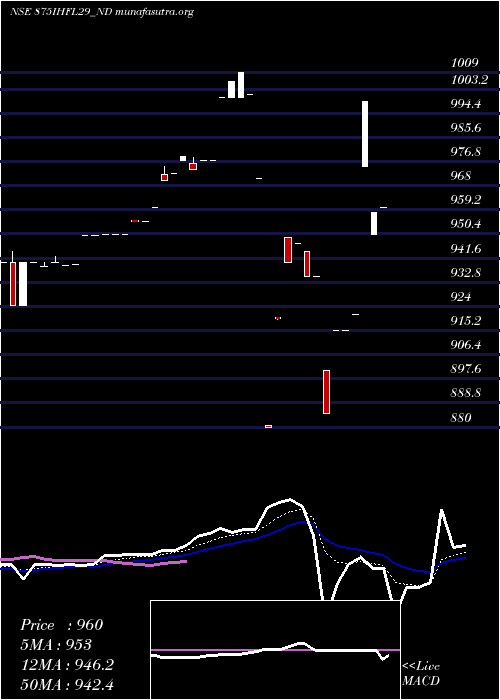Select the 880 price axis label
The image size is (500, 700).
(461, 418)
